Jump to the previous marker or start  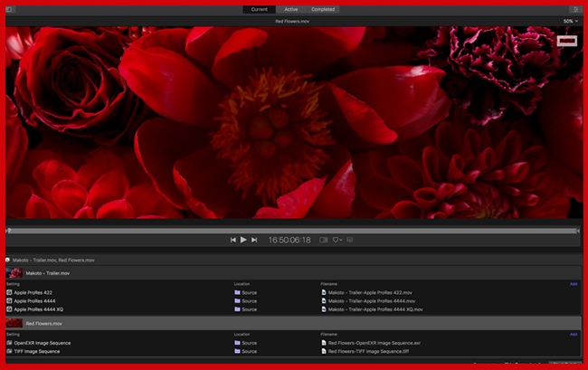click(232, 240)
